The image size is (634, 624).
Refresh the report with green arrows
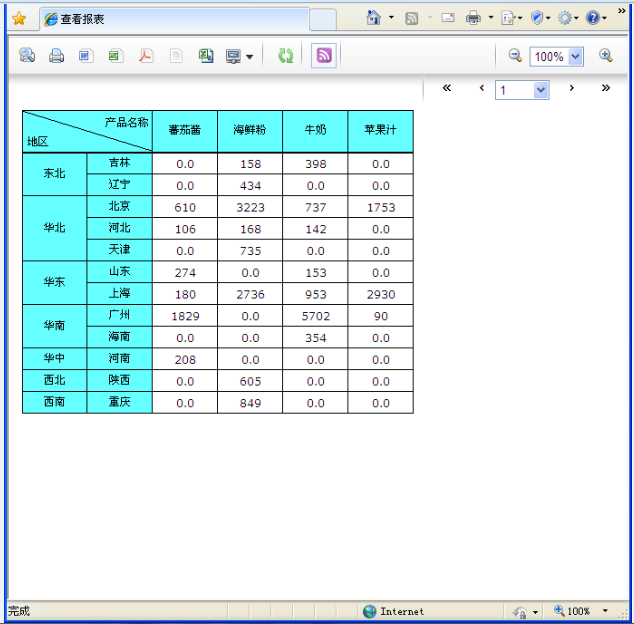click(x=286, y=56)
